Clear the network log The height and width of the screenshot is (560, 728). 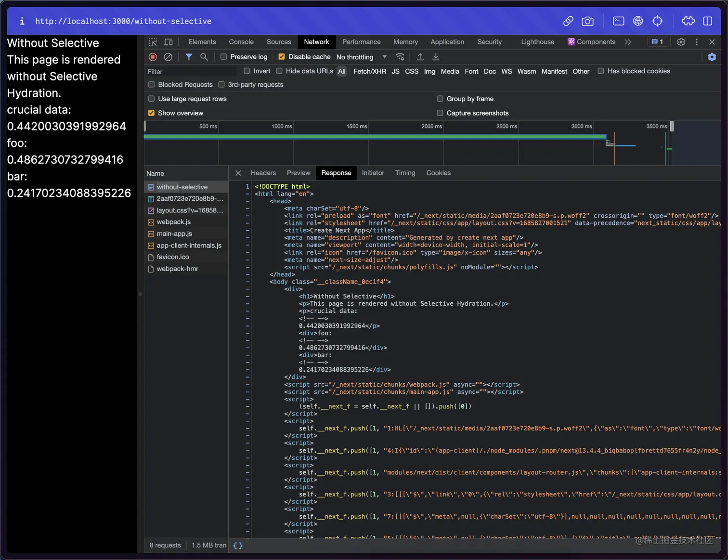click(168, 57)
